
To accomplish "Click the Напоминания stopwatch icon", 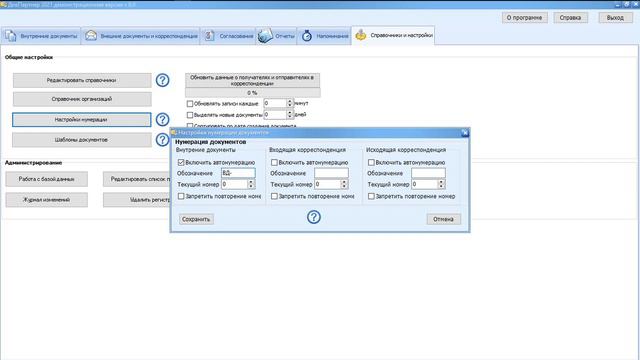I will [x=307, y=36].
